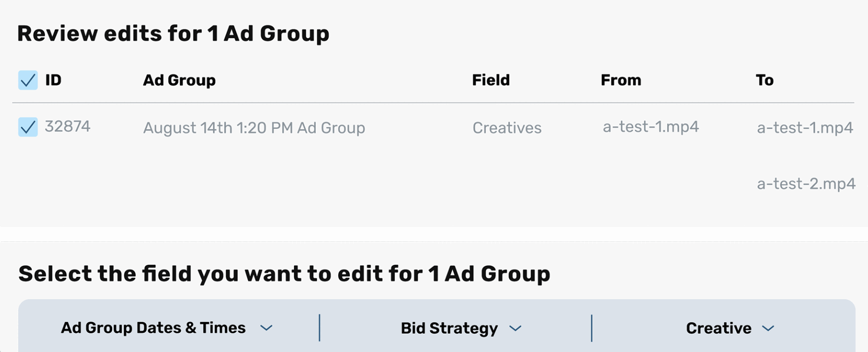Open the Creative field label
The height and width of the screenshot is (352, 868).
(718, 329)
